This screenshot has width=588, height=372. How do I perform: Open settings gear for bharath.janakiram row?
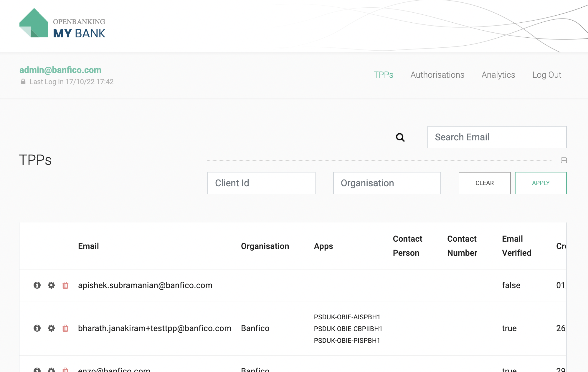point(51,328)
